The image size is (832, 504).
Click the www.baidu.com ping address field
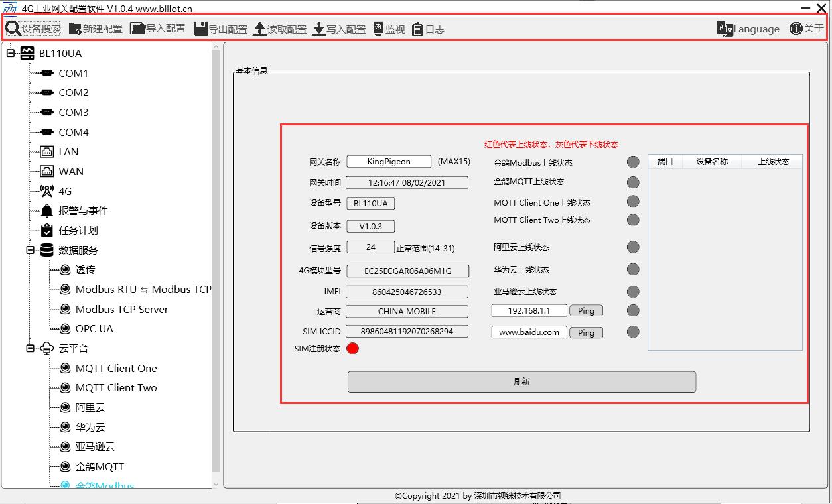click(529, 332)
